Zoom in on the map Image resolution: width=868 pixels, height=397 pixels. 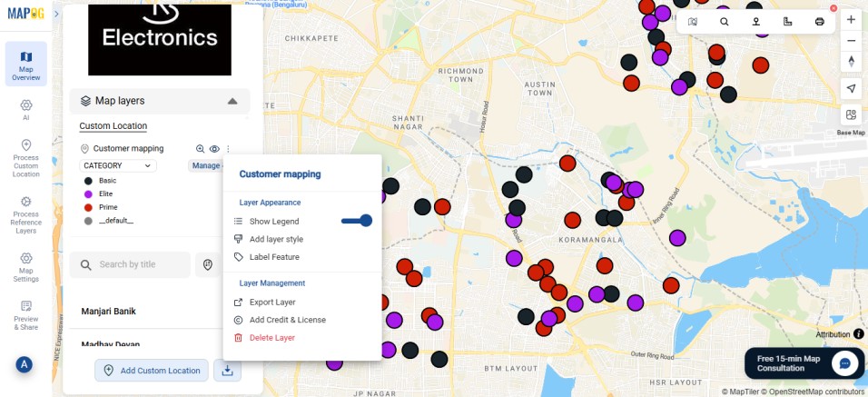(852, 20)
